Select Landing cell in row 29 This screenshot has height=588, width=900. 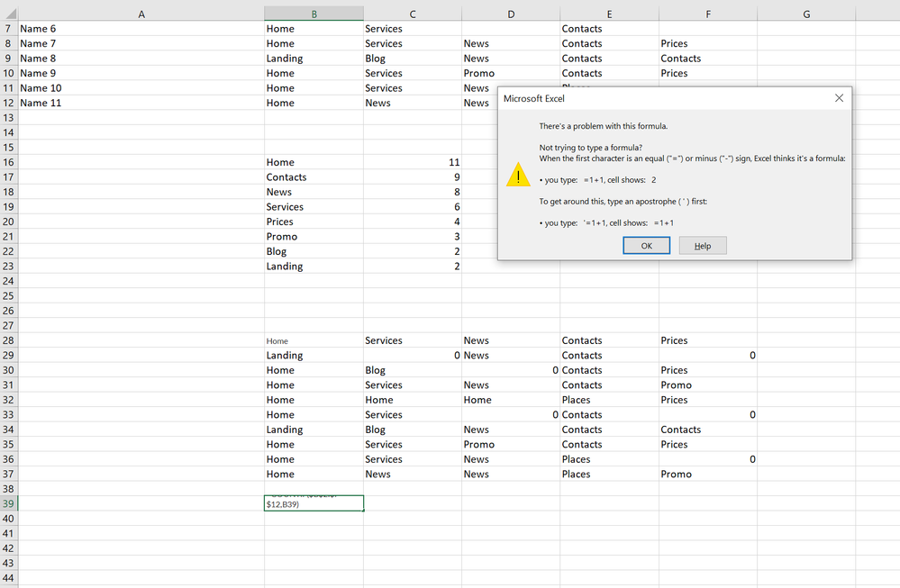(314, 356)
